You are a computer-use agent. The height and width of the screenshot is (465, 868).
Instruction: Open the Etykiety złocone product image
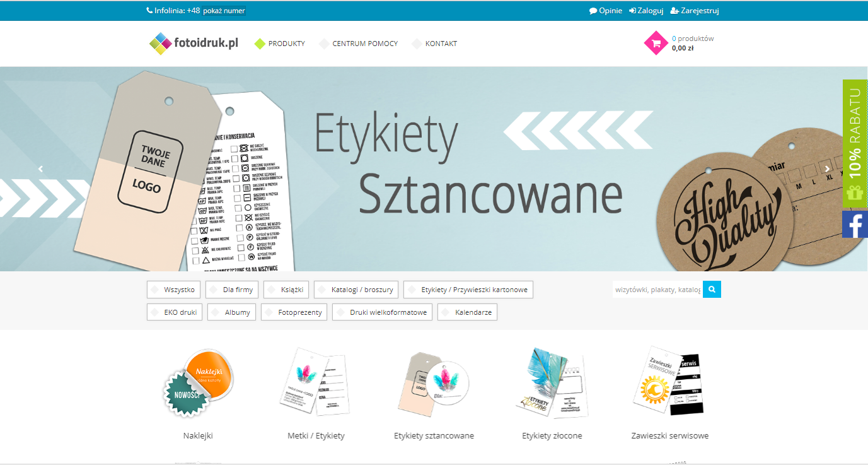552,383
